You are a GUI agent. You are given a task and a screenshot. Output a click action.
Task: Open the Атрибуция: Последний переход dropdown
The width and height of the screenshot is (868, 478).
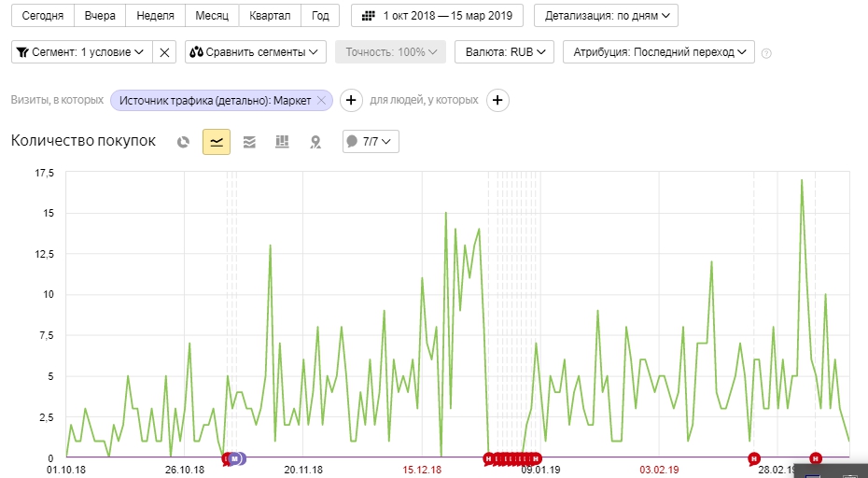[658, 52]
